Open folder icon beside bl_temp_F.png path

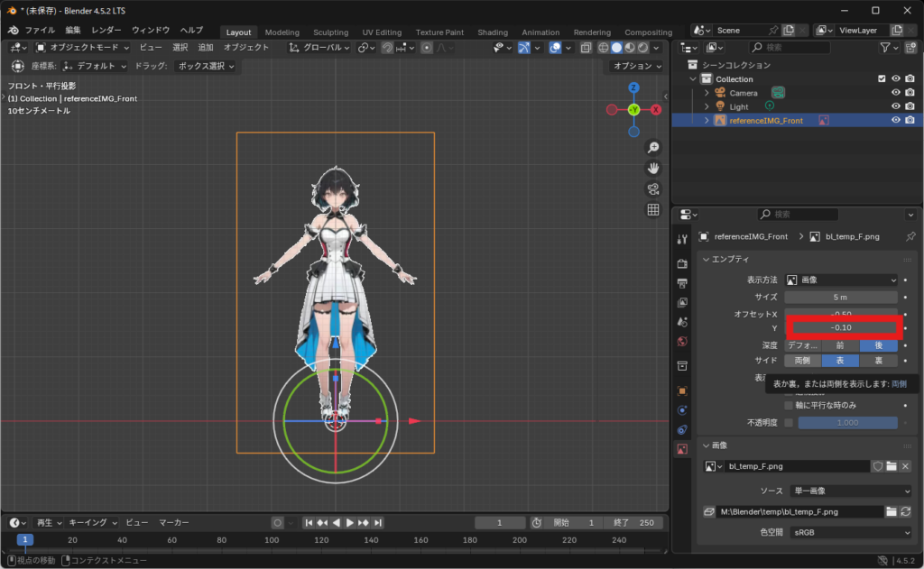tap(892, 511)
